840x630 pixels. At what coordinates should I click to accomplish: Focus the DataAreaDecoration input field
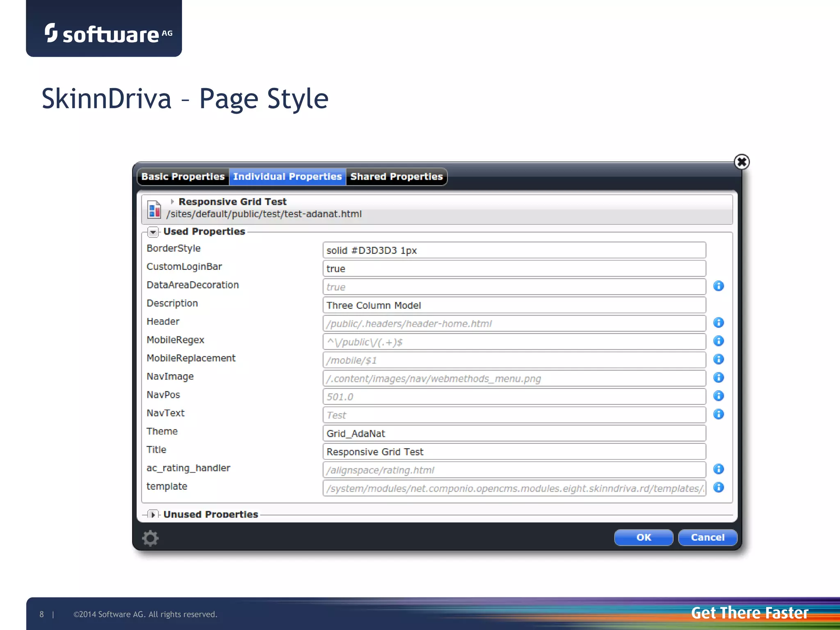[514, 287]
